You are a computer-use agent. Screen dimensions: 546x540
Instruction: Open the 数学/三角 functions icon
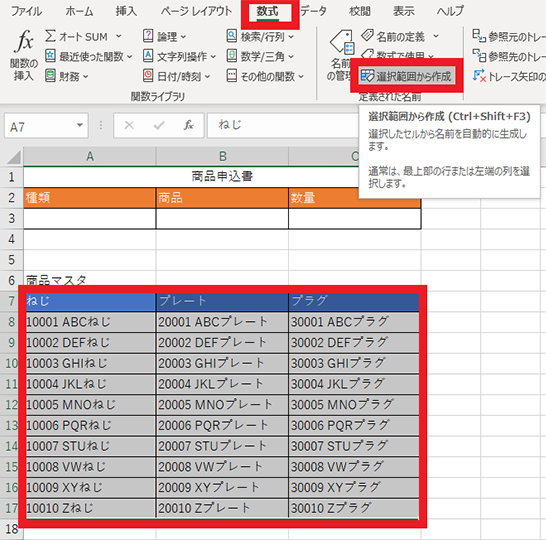pos(232,56)
